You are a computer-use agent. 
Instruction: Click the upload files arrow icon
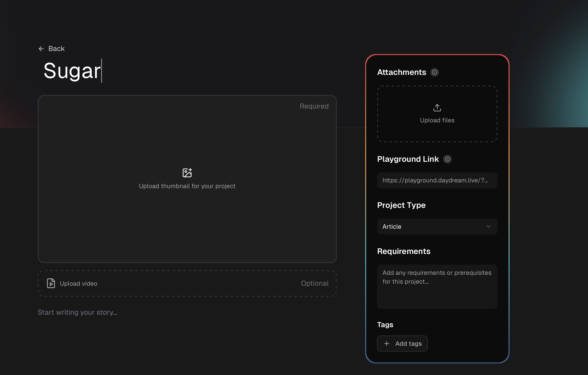[x=437, y=108]
